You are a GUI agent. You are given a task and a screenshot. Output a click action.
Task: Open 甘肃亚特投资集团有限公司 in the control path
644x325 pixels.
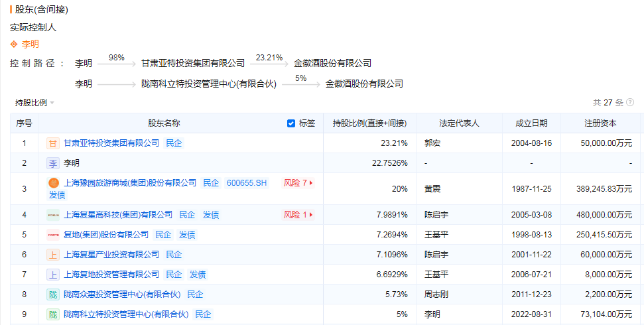point(192,64)
